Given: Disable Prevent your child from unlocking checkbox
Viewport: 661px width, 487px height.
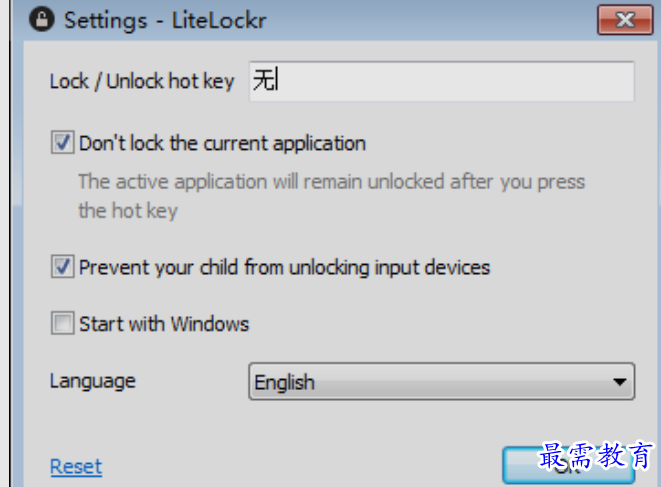Looking at the screenshot, I should [62, 266].
